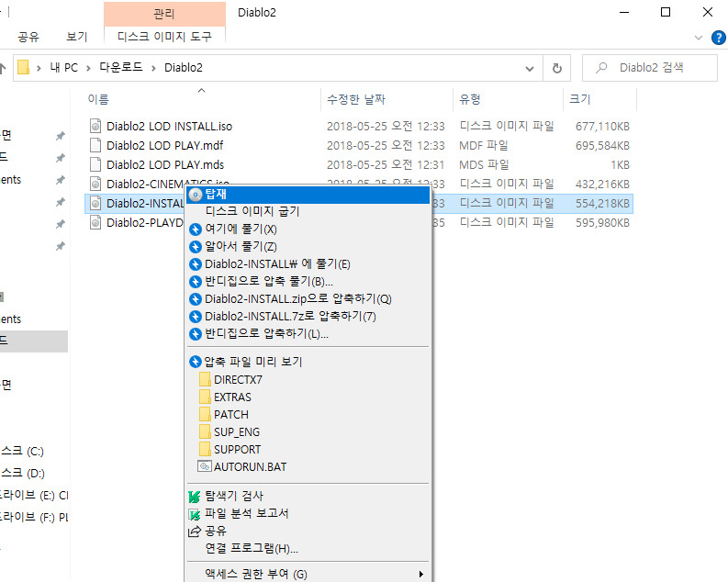Screen dimensions: 728x582
Task: Open the 보기 ribbon tab
Action: 77,37
